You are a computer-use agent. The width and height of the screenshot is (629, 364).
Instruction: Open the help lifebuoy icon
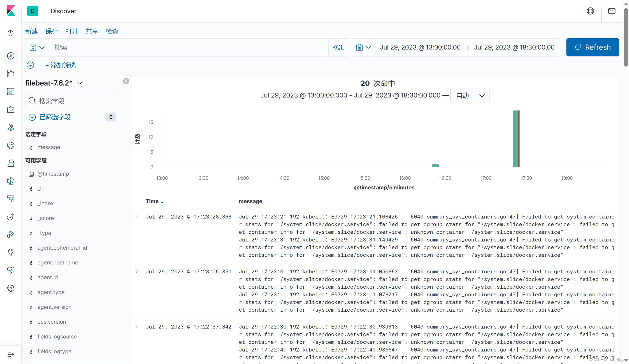(590, 11)
